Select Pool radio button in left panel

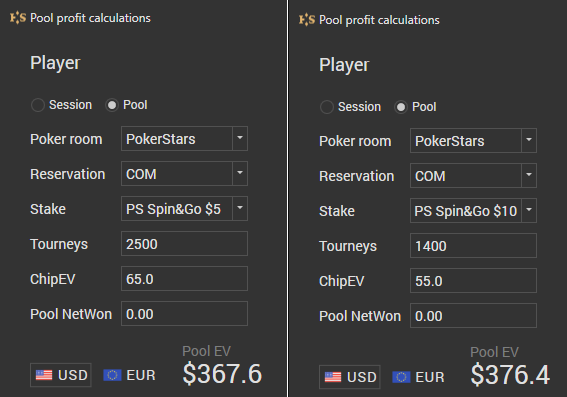[x=112, y=105]
